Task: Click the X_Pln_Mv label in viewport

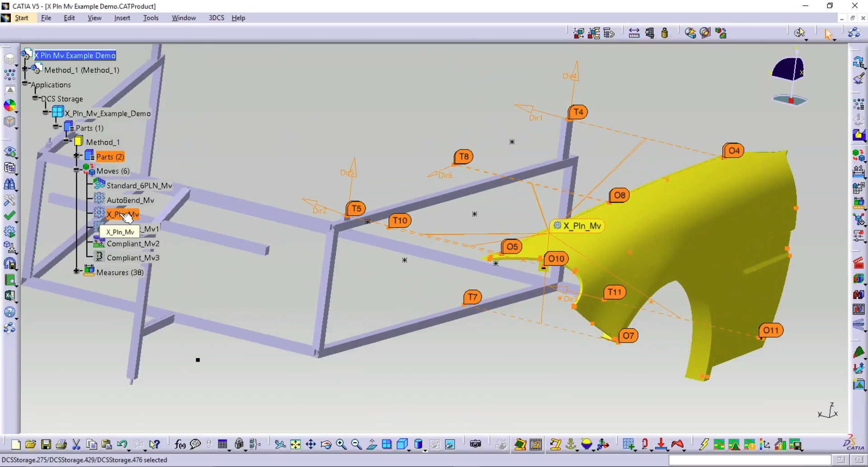Action: tap(578, 226)
